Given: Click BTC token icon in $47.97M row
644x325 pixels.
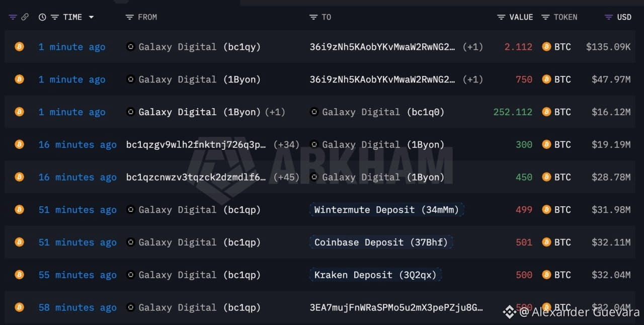Looking at the screenshot, I should (546, 79).
